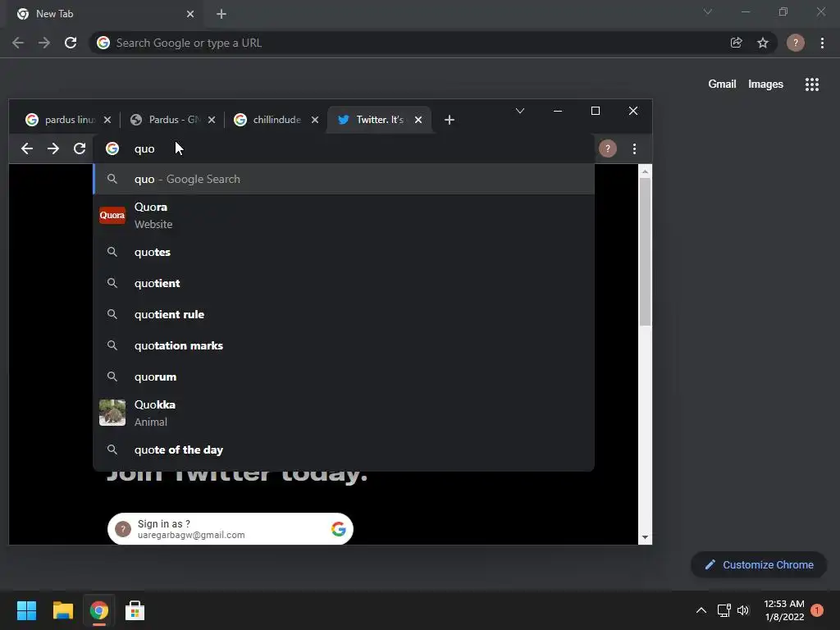This screenshot has width=840, height=630.
Task: Close the Pardus - GN tab
Action: [x=212, y=120]
